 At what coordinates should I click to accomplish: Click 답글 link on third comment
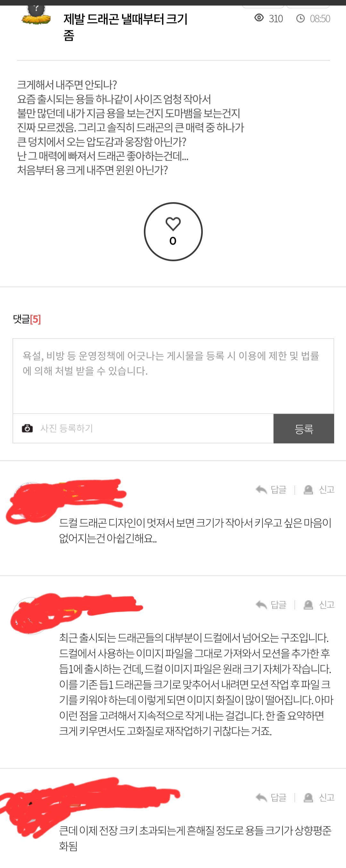[x=279, y=797]
